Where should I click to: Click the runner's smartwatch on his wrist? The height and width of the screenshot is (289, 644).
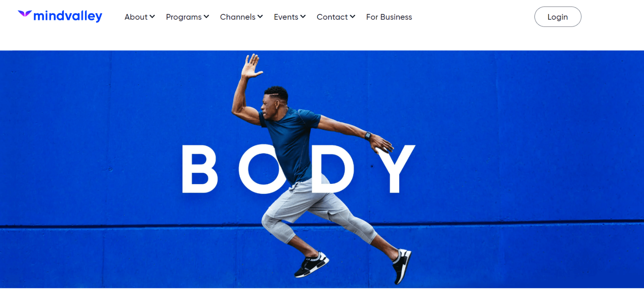point(367,136)
